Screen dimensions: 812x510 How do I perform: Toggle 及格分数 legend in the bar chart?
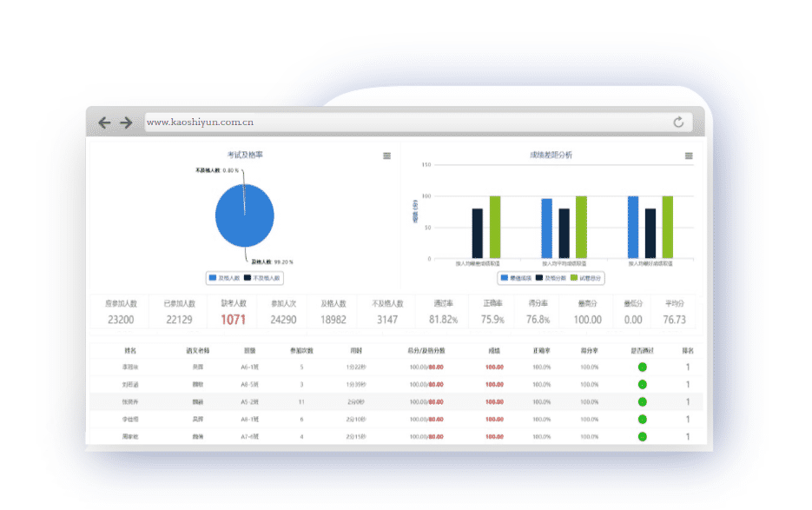pos(550,278)
